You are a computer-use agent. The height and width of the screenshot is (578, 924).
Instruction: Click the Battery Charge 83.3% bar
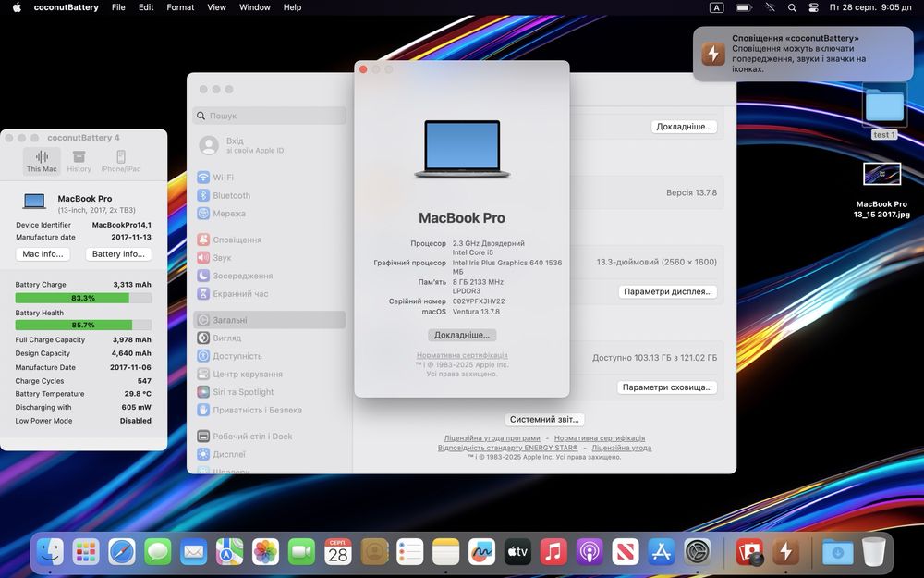pyautogui.click(x=83, y=298)
